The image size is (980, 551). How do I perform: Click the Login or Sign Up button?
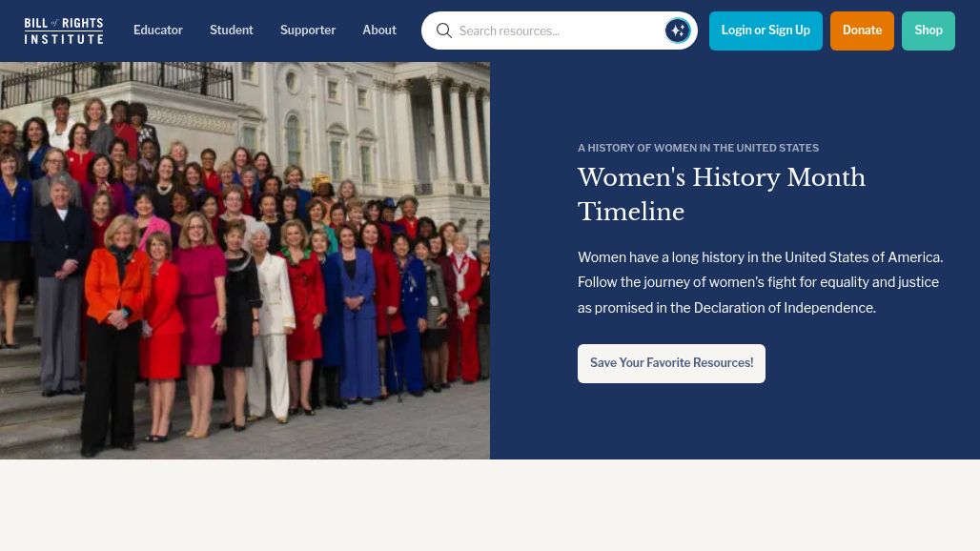tap(765, 31)
